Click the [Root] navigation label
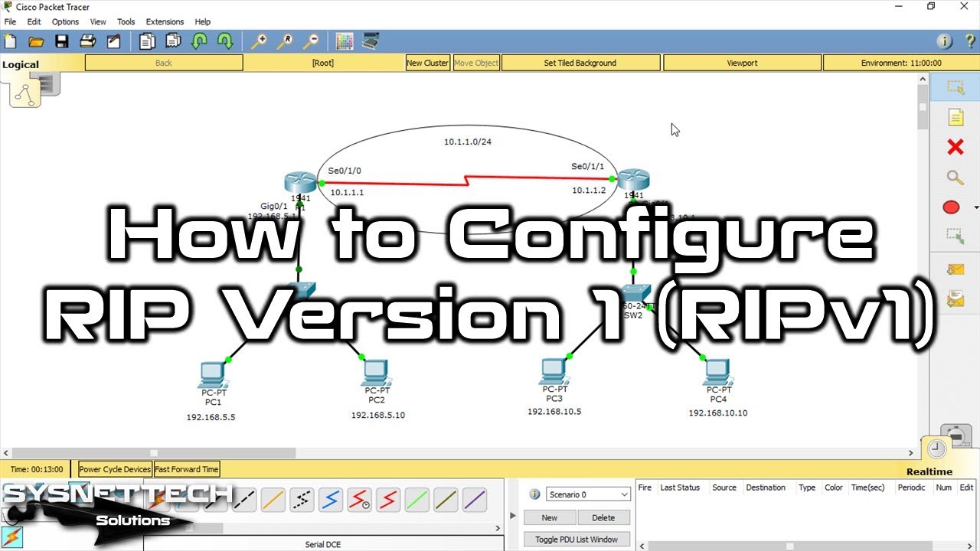The height and width of the screenshot is (551, 980). (x=323, y=63)
